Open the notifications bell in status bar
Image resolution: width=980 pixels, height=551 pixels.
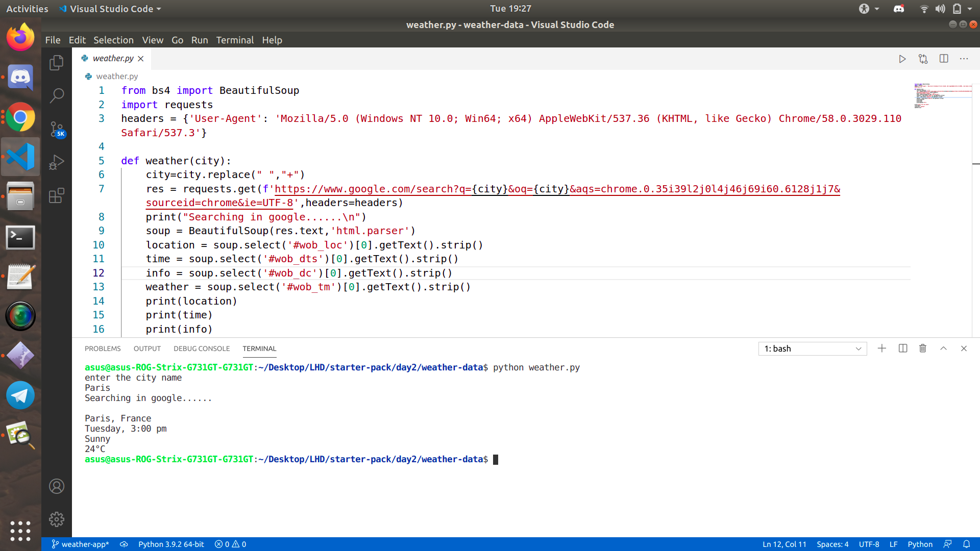(x=966, y=544)
